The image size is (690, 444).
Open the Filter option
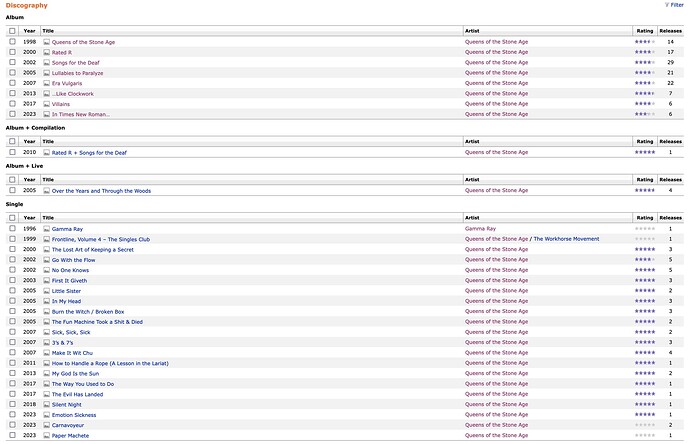click(674, 5)
